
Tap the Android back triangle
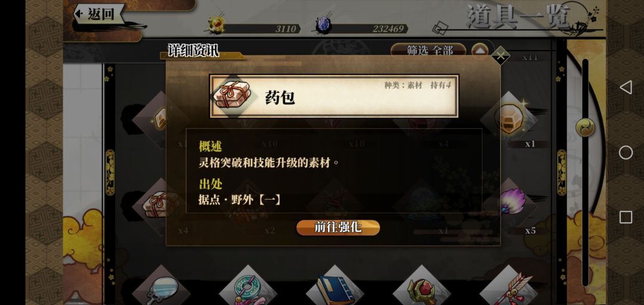click(x=626, y=88)
